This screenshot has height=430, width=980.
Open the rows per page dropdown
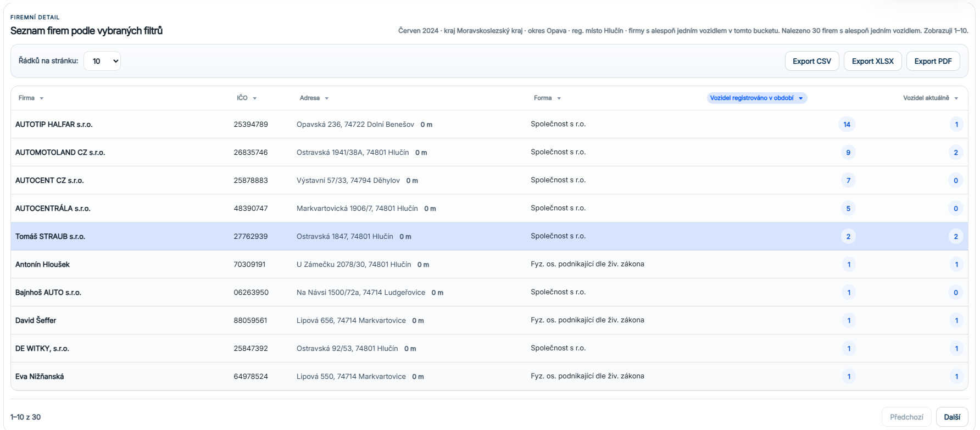[102, 61]
